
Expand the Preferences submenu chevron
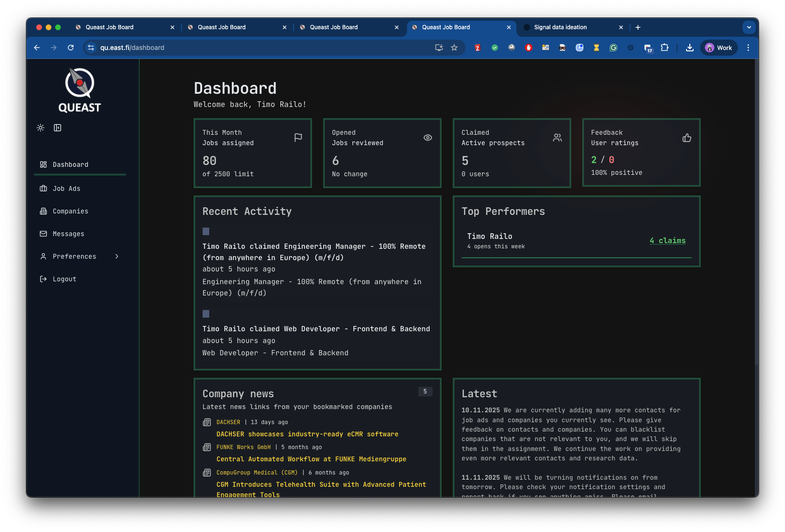coord(116,256)
